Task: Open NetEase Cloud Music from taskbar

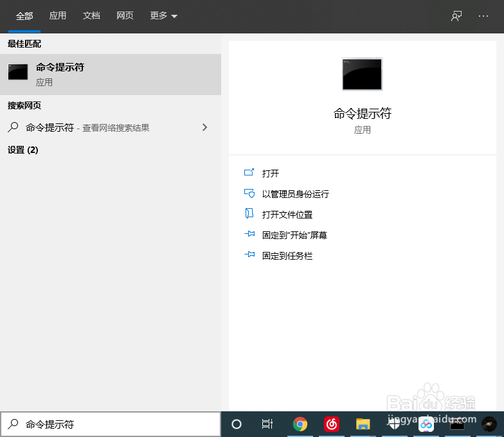Action: [332, 424]
